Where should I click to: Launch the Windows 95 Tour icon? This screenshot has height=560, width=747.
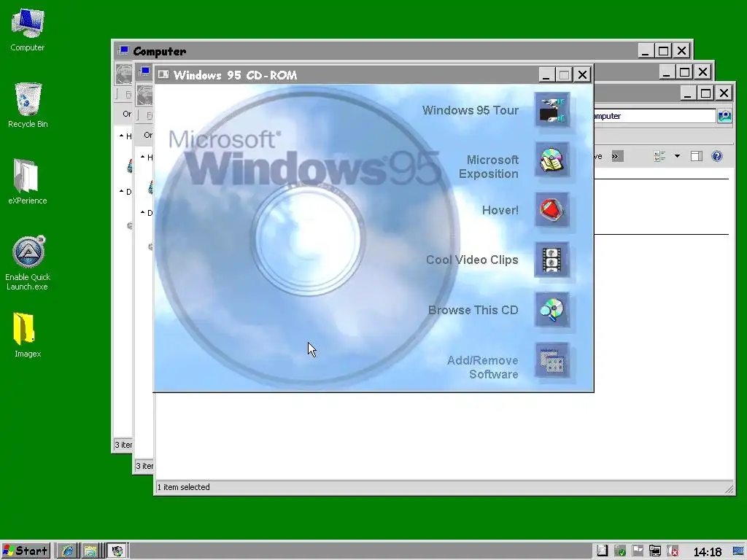tap(551, 110)
